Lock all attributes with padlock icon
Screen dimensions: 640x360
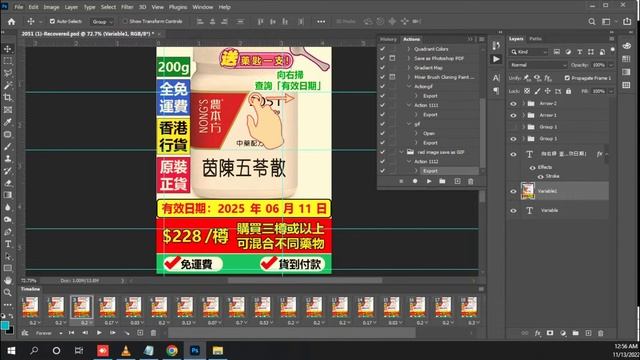click(568, 91)
